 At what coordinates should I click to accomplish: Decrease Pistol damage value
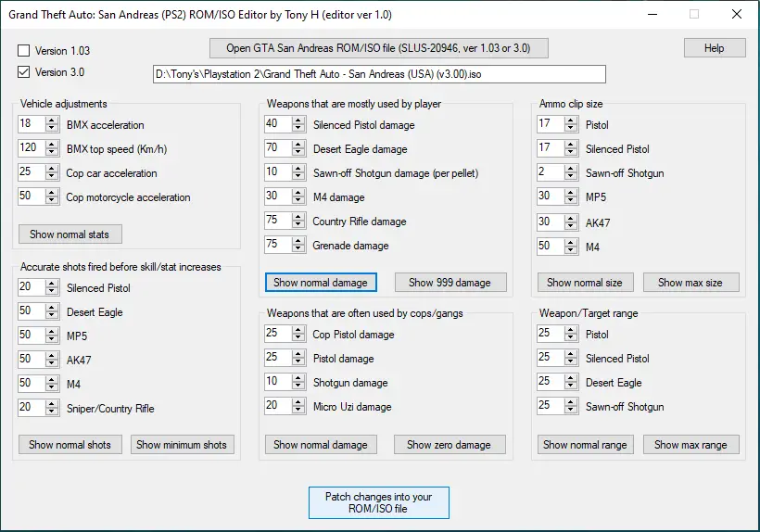coord(298,361)
